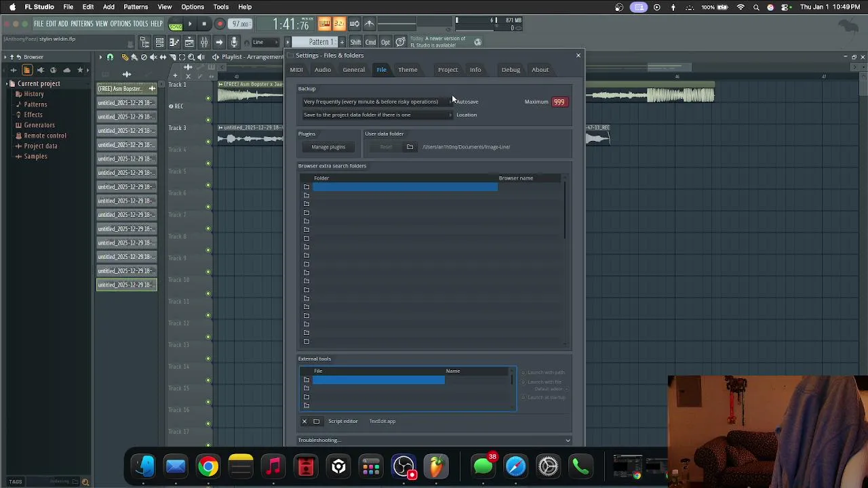Open the Tools menu in the macOS menu bar
This screenshot has width=868, height=488.
click(221, 7)
